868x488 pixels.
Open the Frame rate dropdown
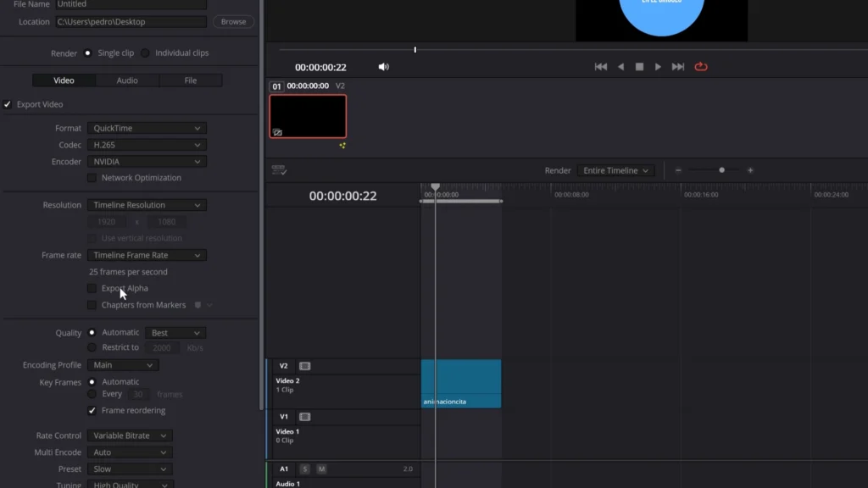[147, 255]
